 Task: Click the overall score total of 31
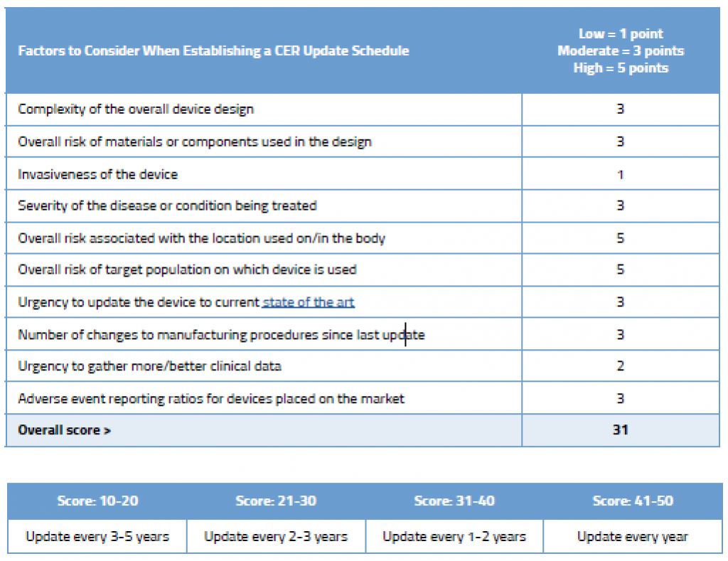pos(620,429)
